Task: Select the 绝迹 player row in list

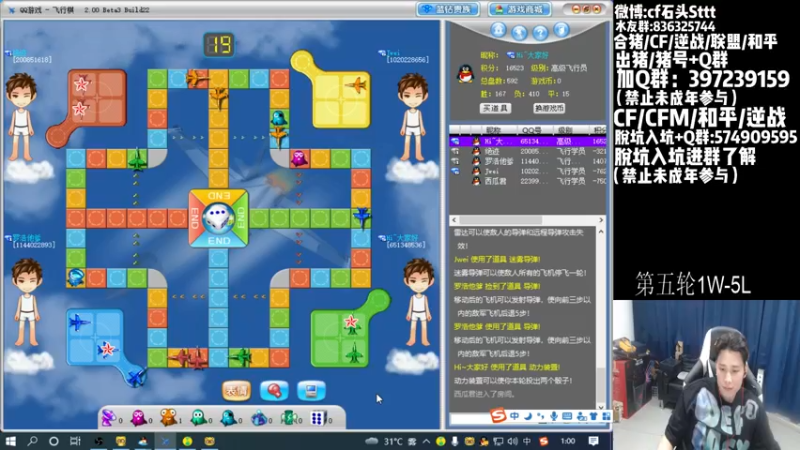Action: click(x=528, y=152)
